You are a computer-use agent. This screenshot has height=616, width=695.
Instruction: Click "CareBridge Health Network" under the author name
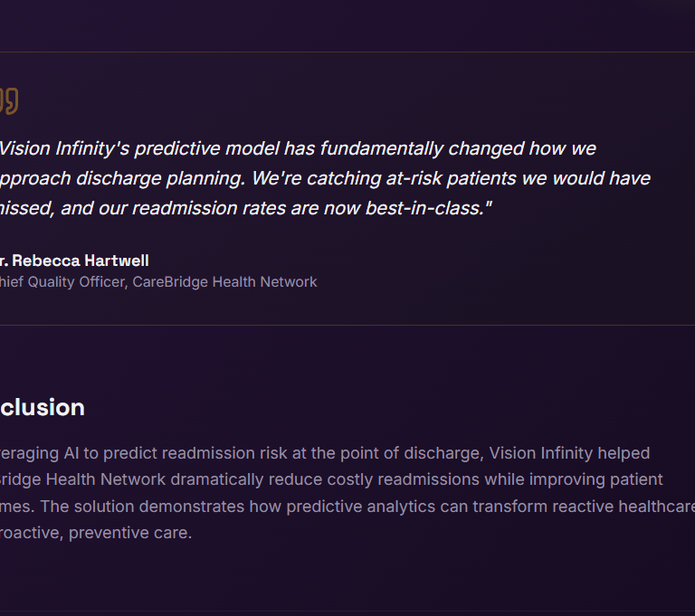pyautogui.click(x=224, y=282)
